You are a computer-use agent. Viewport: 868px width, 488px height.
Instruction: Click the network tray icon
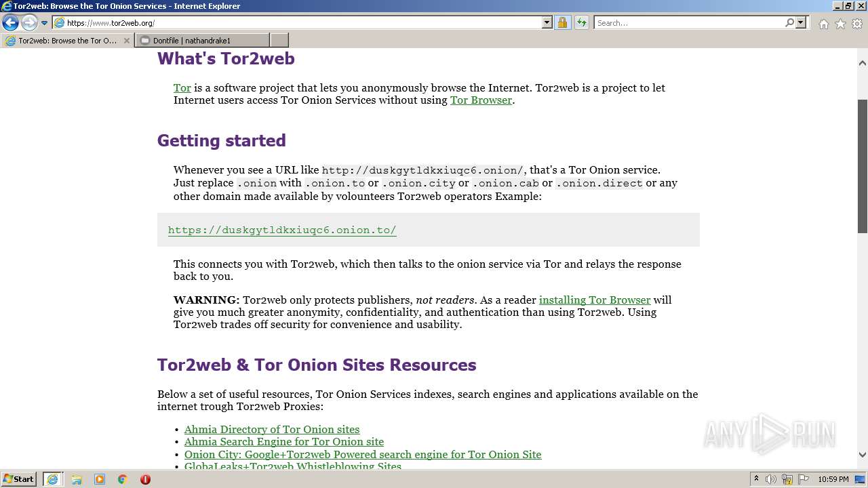click(x=787, y=479)
